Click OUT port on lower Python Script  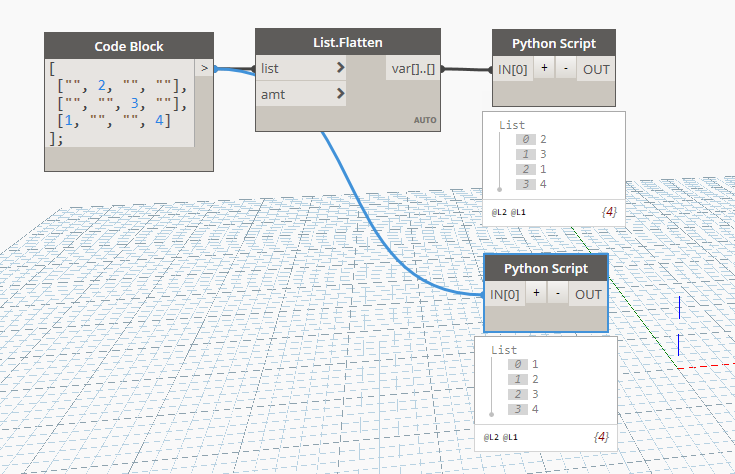click(x=588, y=294)
